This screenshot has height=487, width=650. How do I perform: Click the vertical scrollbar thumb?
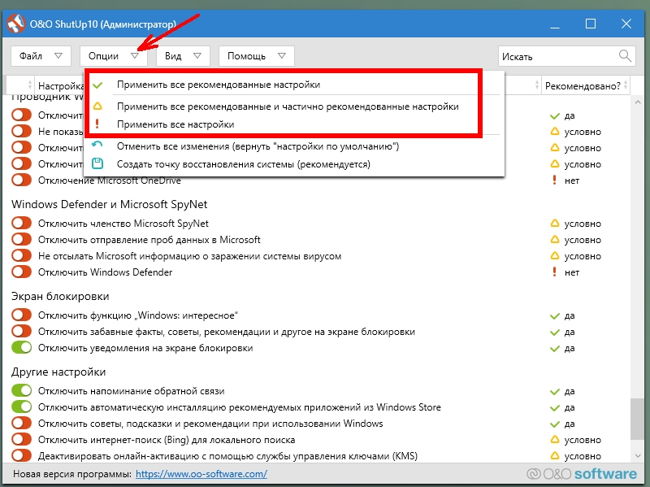pos(637,419)
